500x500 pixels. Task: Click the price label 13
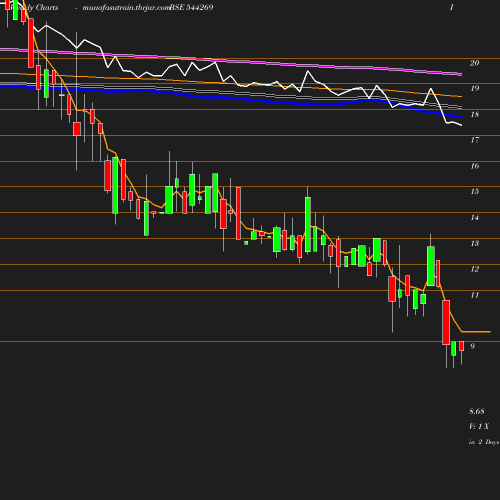[474, 243]
